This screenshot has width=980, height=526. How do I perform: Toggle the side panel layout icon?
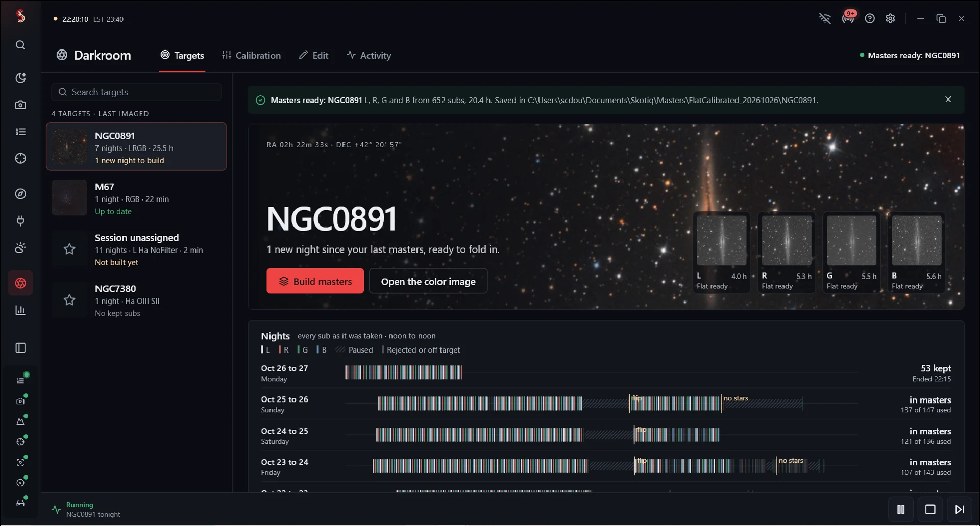coord(20,348)
